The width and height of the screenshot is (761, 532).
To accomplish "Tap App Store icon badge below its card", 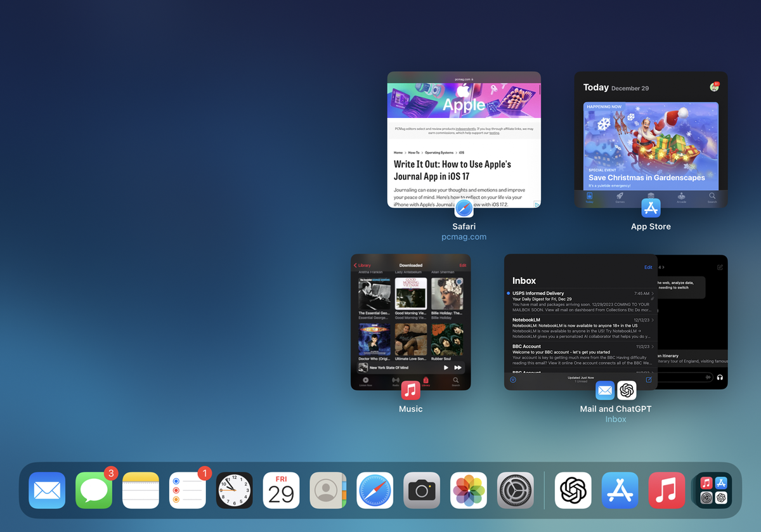I will tap(651, 208).
